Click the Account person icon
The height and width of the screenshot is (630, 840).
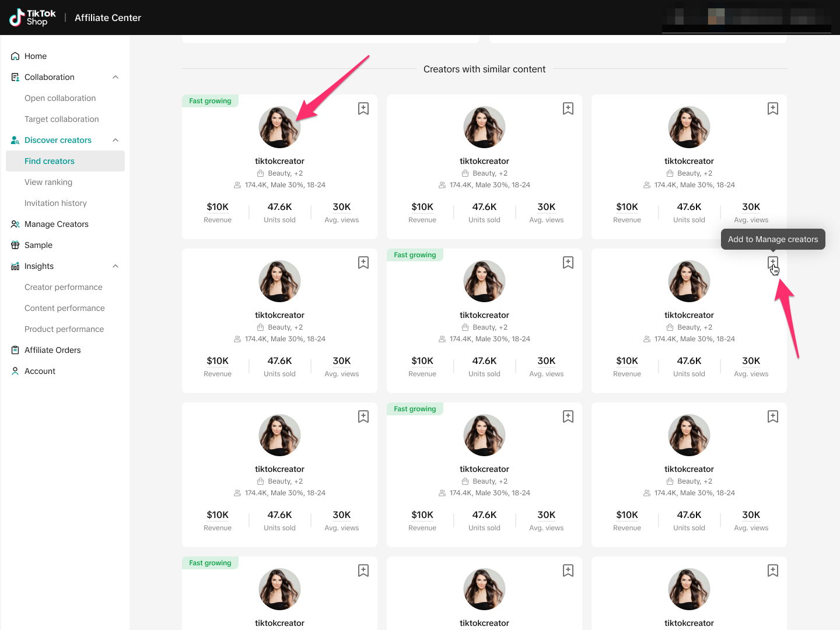pyautogui.click(x=15, y=371)
